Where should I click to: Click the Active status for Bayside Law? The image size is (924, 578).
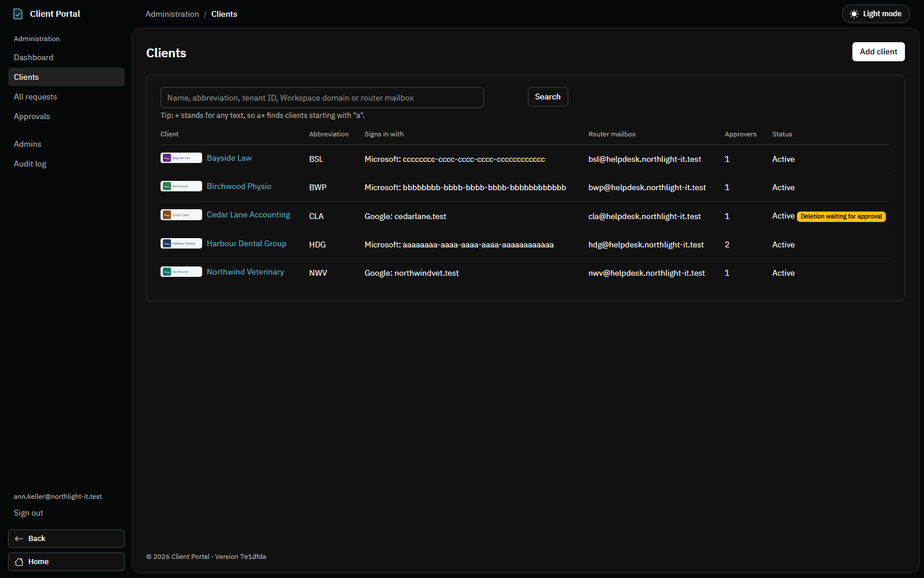[783, 159]
